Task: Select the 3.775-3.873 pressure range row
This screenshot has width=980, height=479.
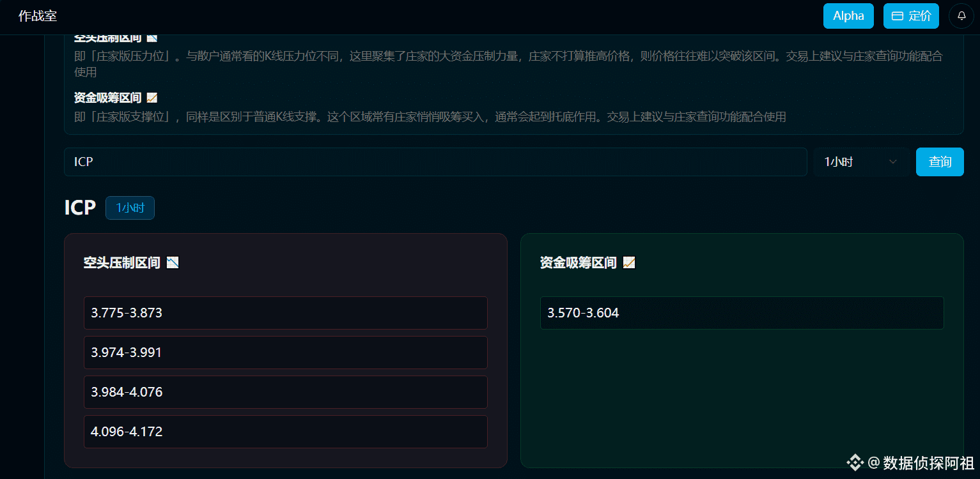Action: click(286, 313)
